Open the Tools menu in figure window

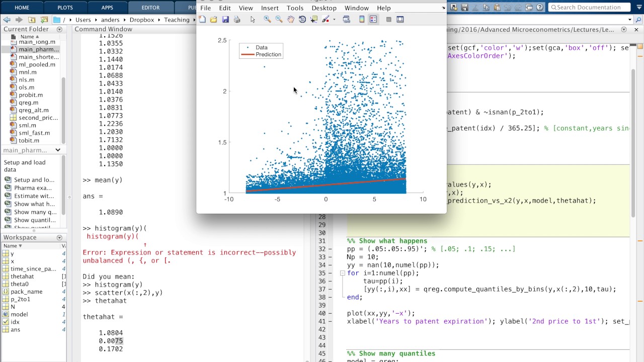pos(295,8)
